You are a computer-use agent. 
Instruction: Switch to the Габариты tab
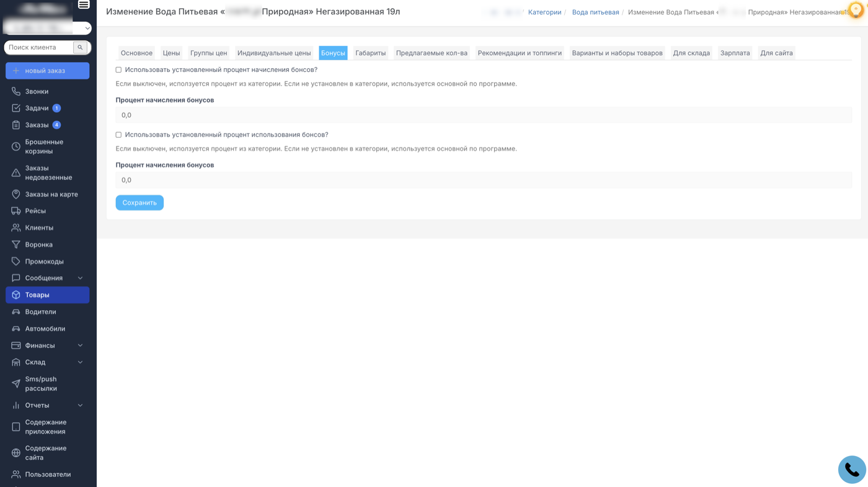[x=370, y=53]
